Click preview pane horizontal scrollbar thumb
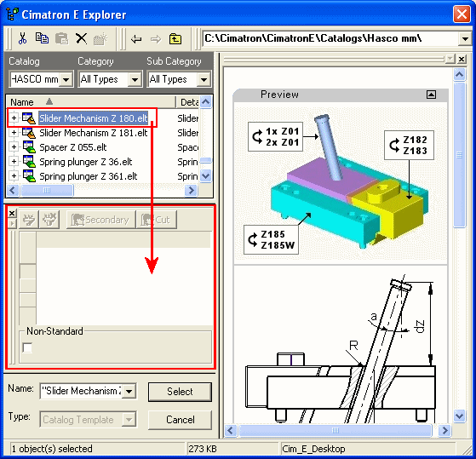Viewport: 476px width, 459px height. point(335,430)
